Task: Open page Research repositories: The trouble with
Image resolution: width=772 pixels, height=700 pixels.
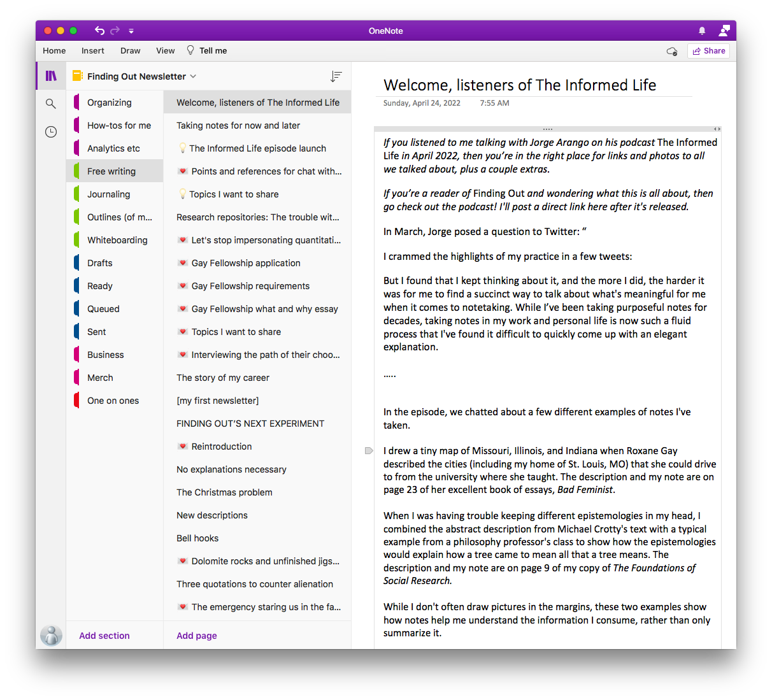Action: (257, 217)
